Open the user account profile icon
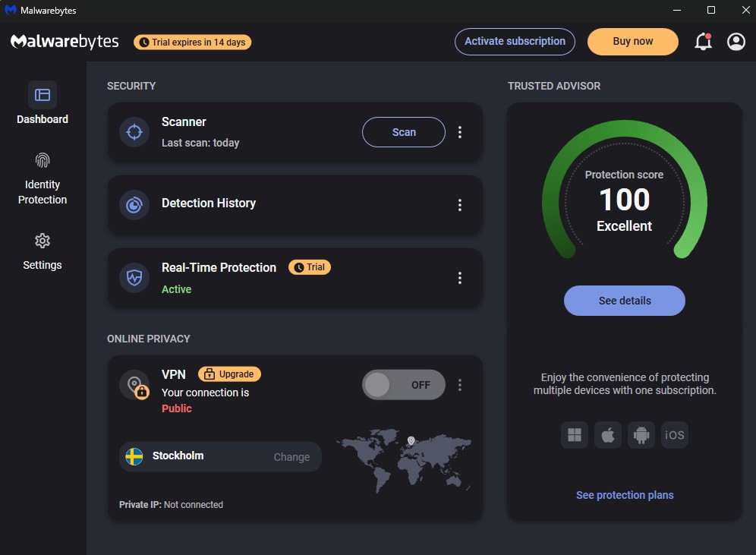 pos(736,42)
